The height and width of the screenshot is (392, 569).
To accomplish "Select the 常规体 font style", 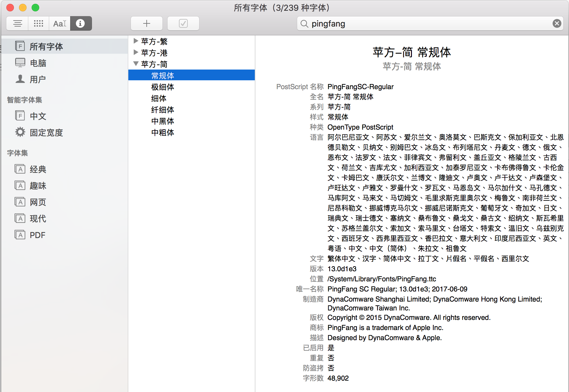I will (x=192, y=75).
